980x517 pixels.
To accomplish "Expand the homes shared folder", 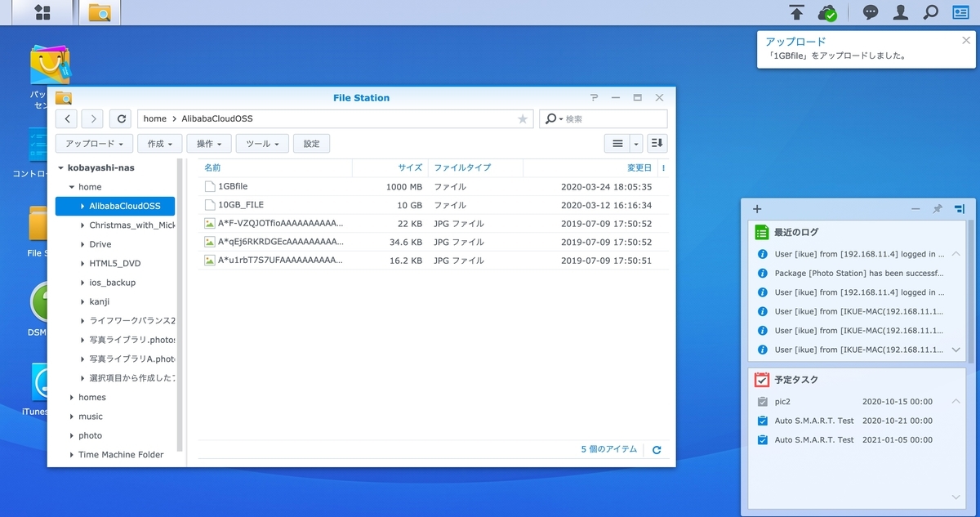I will [x=72, y=397].
